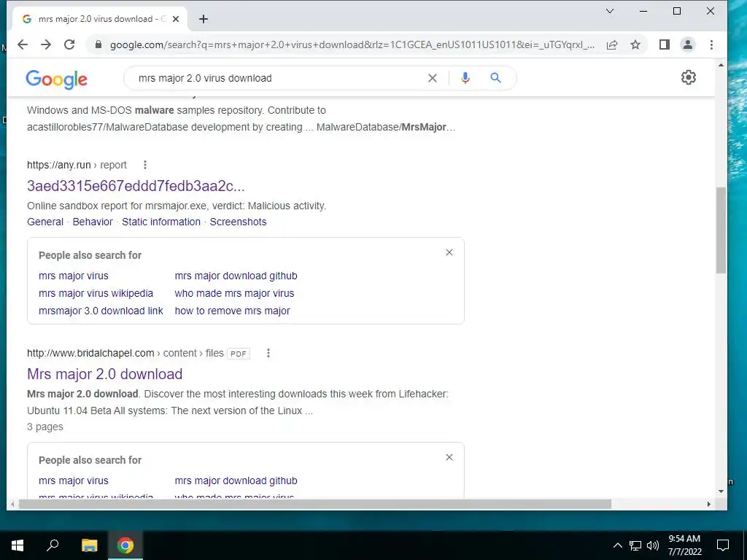This screenshot has width=747, height=560.
Task: Open File Explorer from the taskbar
Action: (x=89, y=545)
